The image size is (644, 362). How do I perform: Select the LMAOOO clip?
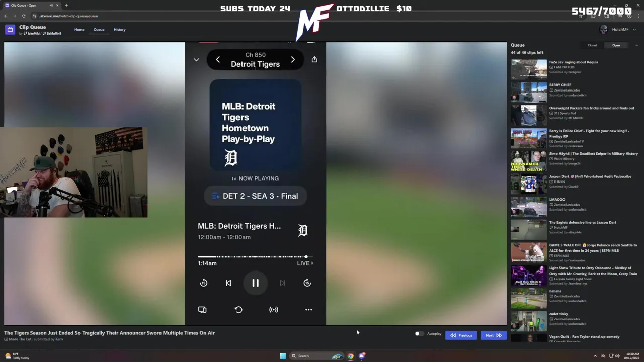(575, 206)
